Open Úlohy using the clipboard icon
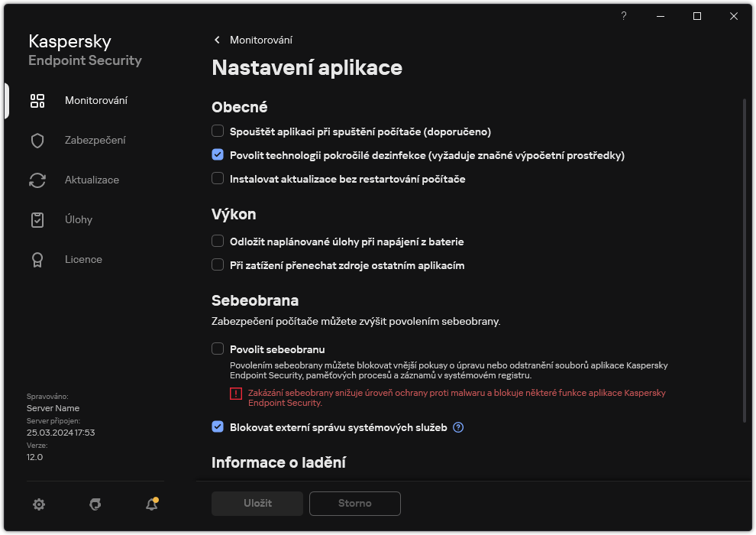Screen dimensions: 756x535 37,219
